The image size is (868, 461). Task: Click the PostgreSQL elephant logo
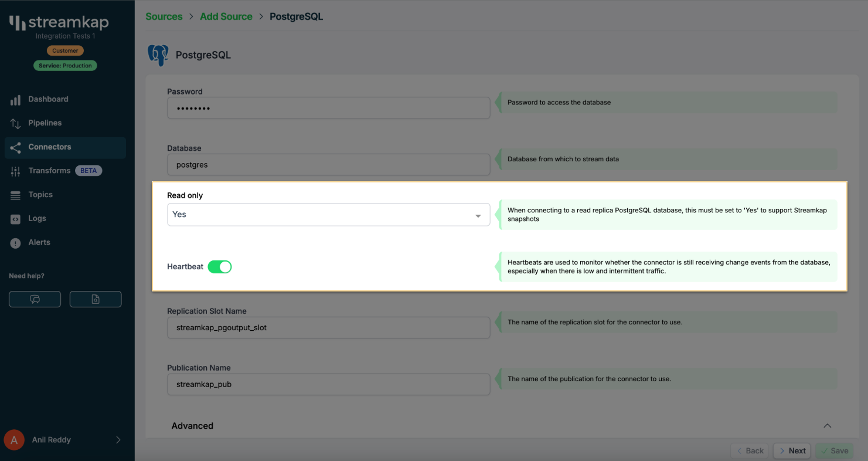[158, 55]
